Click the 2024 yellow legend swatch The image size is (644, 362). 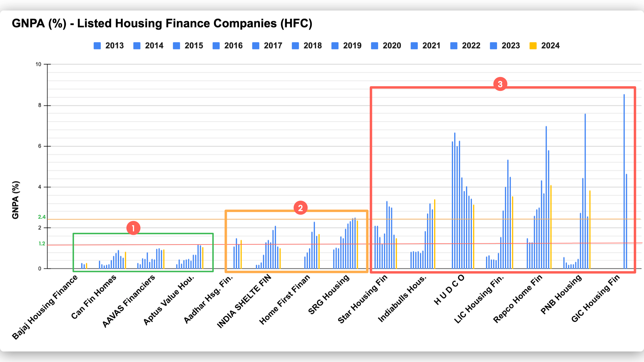(x=533, y=46)
